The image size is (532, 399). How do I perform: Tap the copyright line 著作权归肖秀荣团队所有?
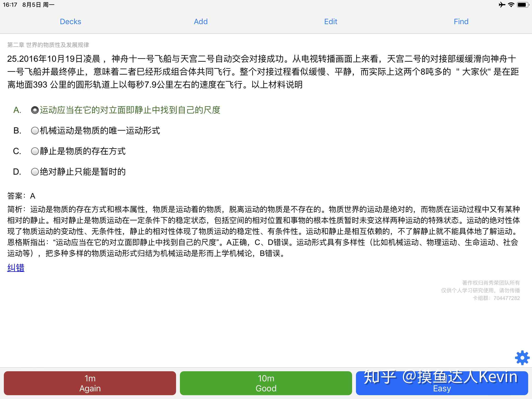coord(491,283)
